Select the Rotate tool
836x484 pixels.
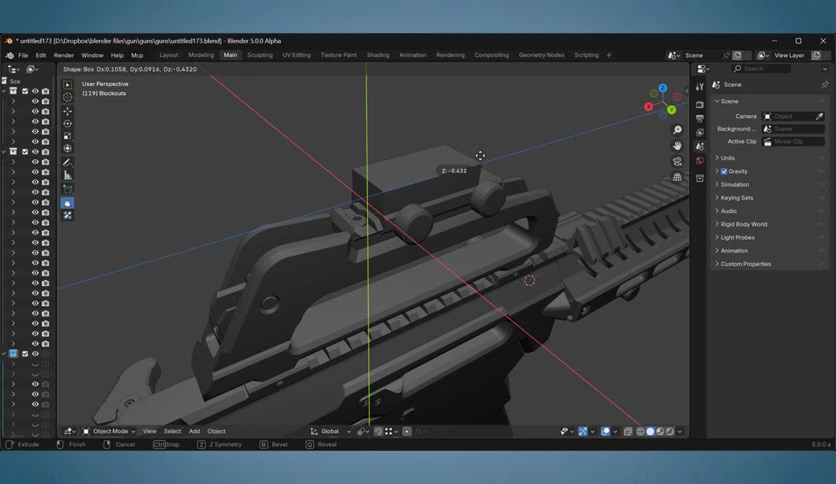68,124
